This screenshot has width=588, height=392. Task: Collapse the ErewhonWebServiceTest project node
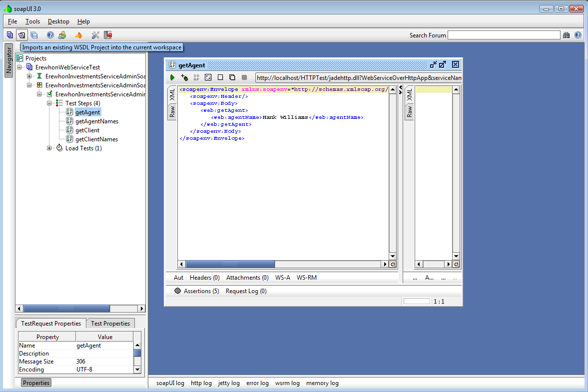point(19,67)
